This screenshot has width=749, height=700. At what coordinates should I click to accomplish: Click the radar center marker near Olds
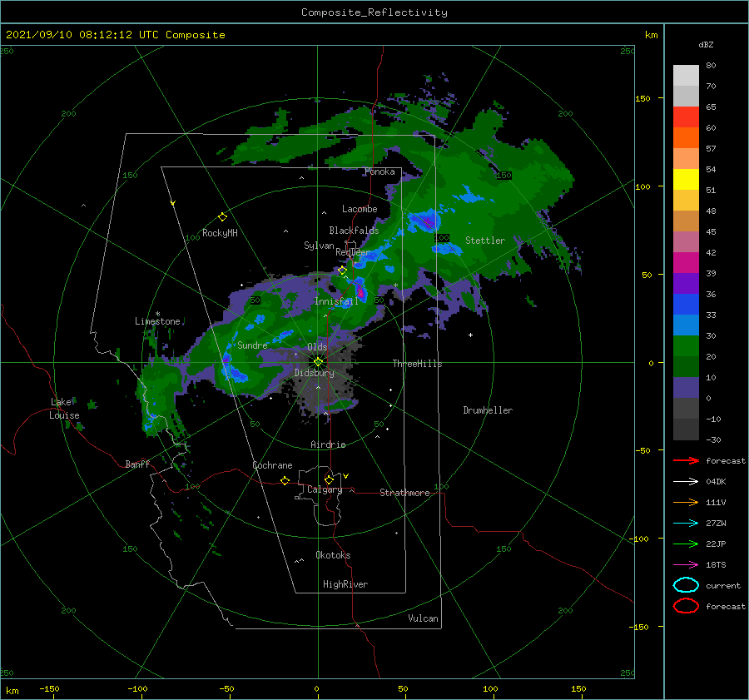(x=318, y=362)
